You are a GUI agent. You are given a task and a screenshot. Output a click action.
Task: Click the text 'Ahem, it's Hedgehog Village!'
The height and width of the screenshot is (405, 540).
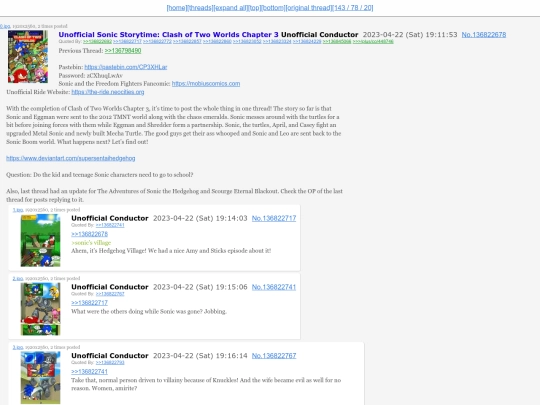[109, 251]
